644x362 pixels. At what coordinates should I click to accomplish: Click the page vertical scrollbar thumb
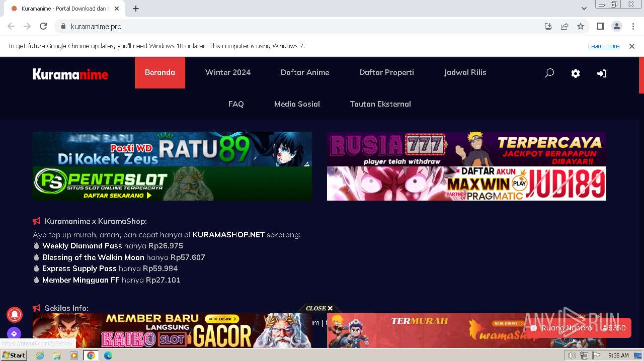click(641, 75)
